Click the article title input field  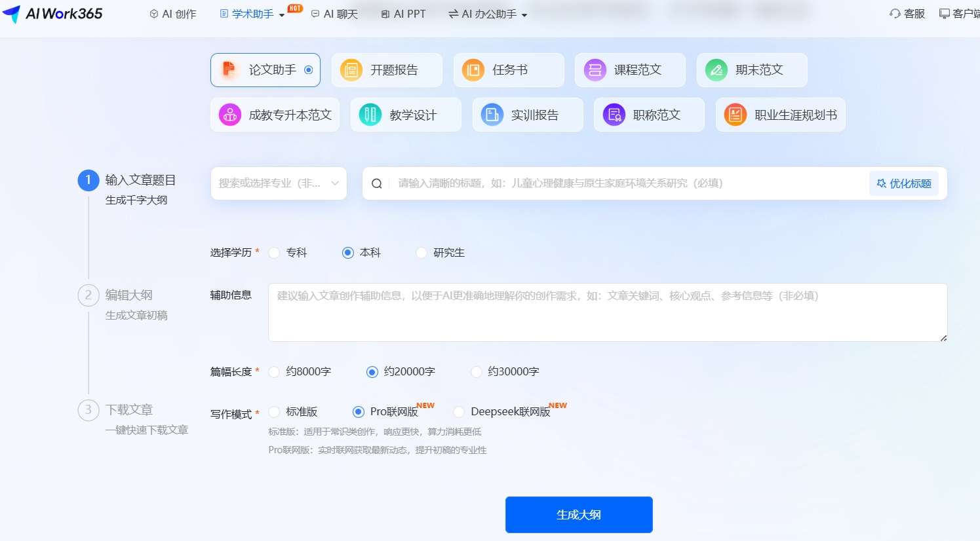click(x=590, y=183)
